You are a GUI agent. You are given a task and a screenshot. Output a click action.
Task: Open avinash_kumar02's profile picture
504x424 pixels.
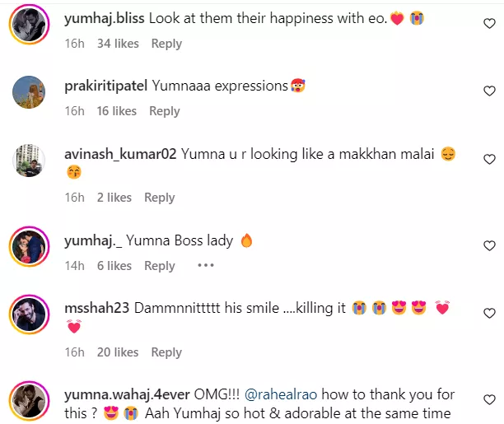[x=28, y=160]
